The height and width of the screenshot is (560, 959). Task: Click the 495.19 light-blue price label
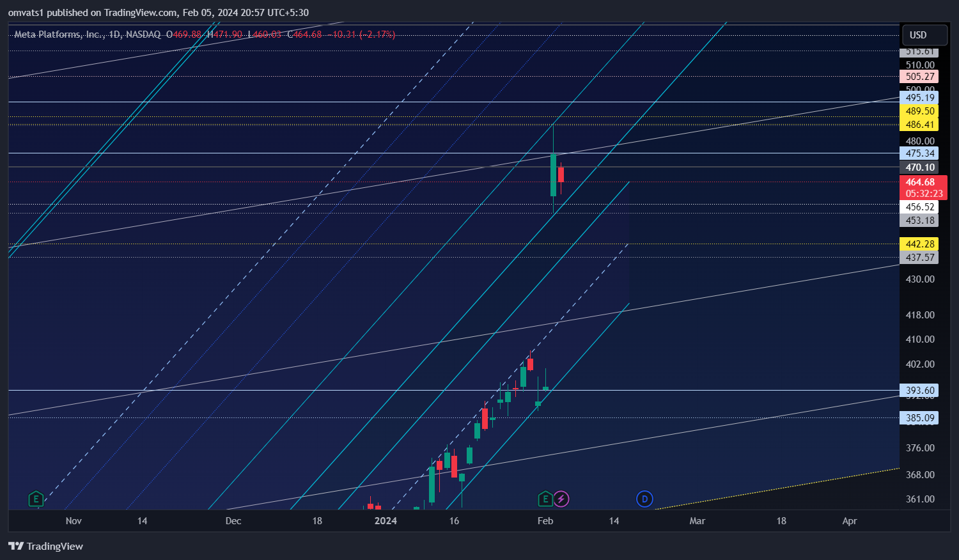pos(920,98)
